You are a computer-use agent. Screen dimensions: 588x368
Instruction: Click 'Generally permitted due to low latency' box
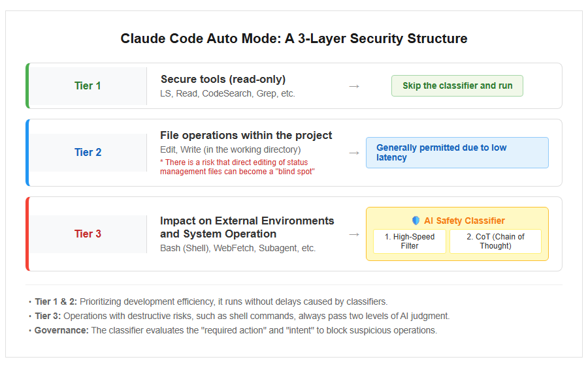tap(457, 153)
